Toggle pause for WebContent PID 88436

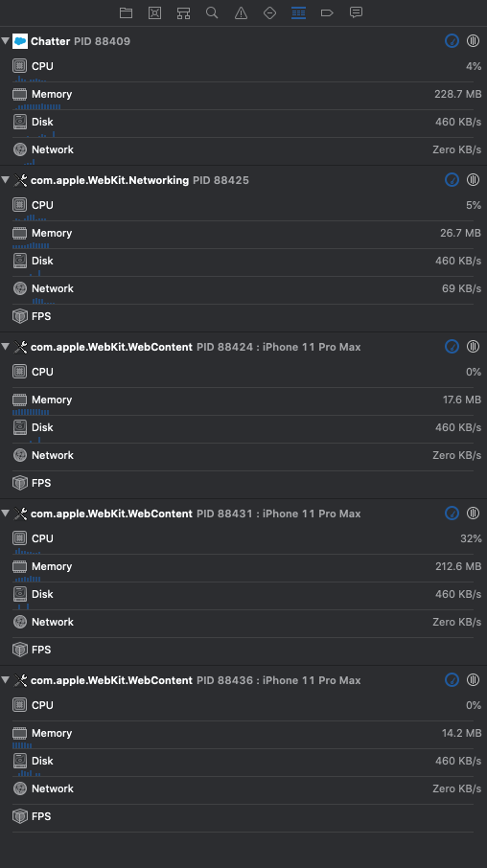point(473,680)
